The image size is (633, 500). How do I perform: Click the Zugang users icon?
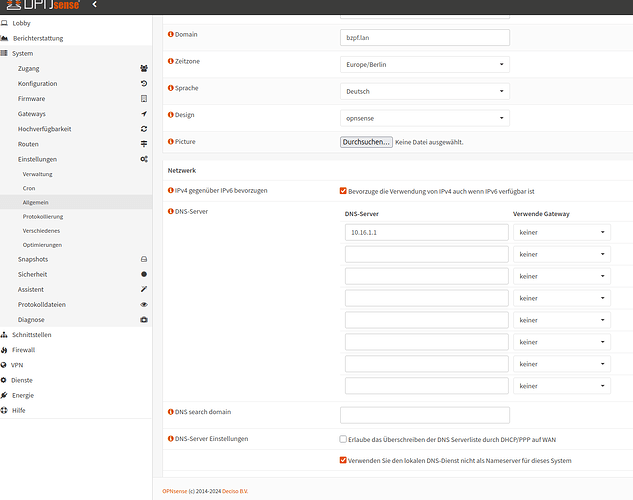(x=144, y=68)
